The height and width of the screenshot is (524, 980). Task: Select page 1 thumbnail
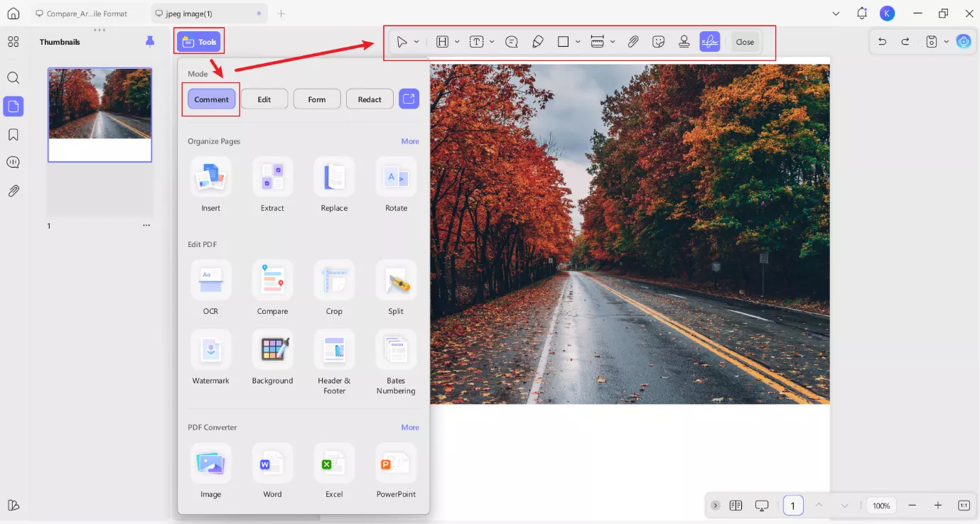(x=99, y=114)
